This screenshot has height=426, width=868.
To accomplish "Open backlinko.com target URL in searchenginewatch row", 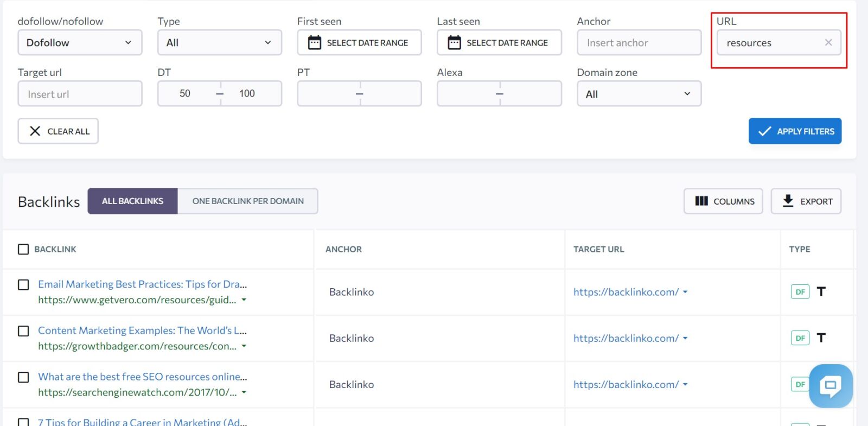I will 626,384.
